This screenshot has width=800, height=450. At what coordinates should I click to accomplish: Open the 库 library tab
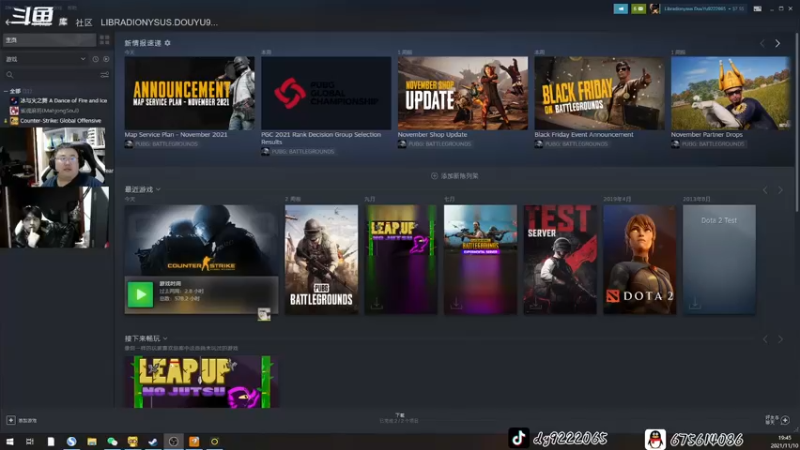tap(63, 22)
